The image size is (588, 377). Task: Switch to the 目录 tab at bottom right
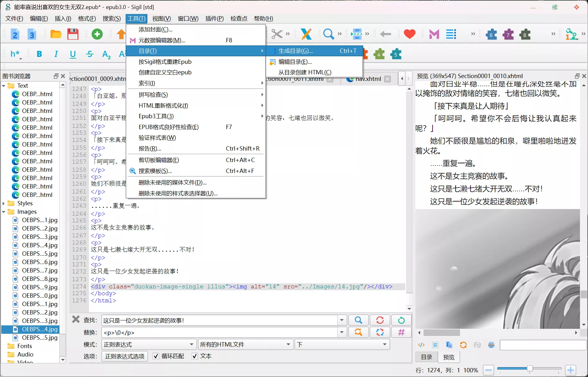(426, 357)
